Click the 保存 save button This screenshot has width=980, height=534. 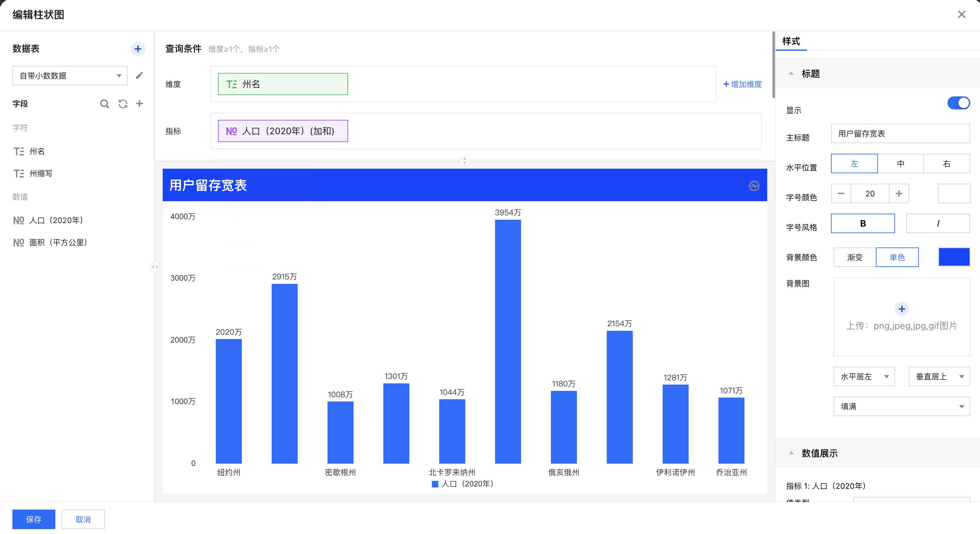[34, 519]
